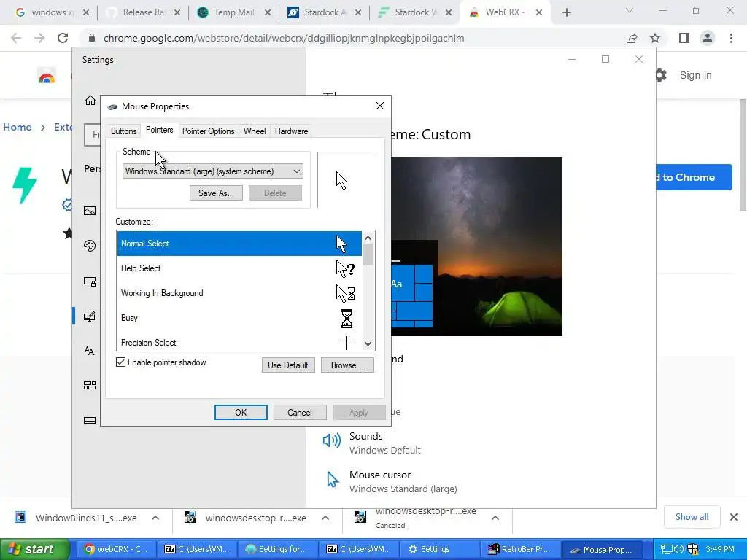Go to Settings Home icon
Image resolution: width=747 pixels, height=560 pixels.
(90, 101)
